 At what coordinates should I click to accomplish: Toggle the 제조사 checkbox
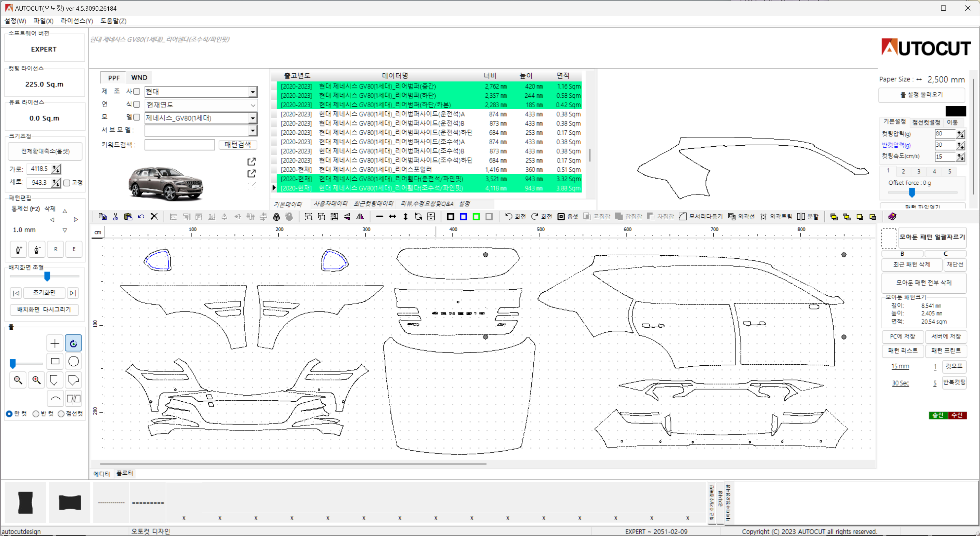(137, 91)
